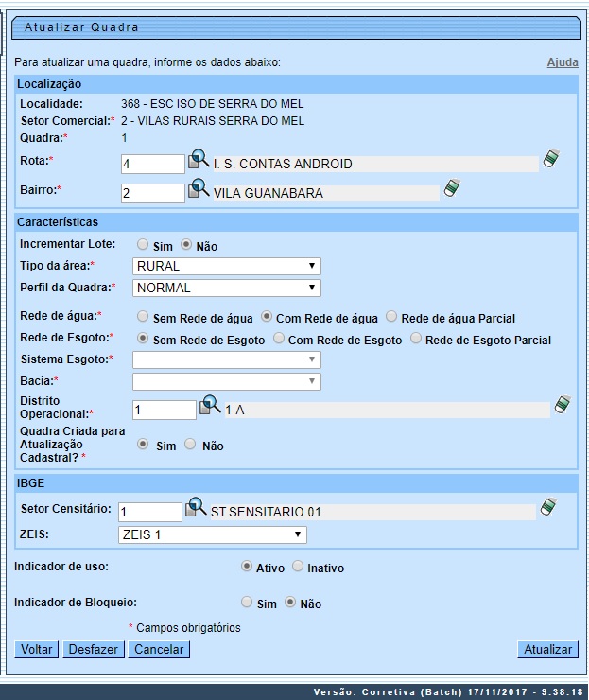This screenshot has width=589, height=700.
Task: Expand the Perfil da Quadra dropdown
Action: [x=227, y=288]
